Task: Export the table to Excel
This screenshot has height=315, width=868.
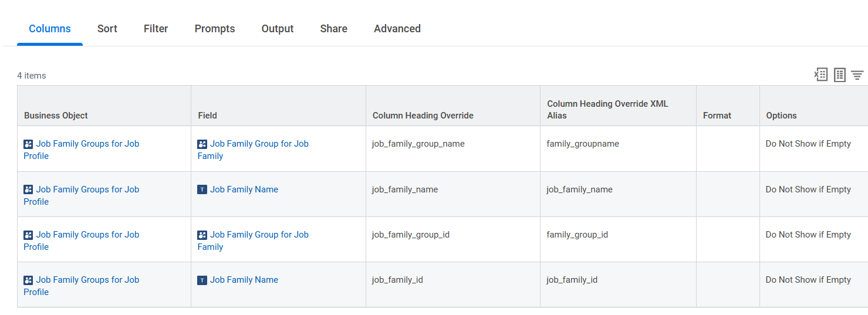Action: [x=820, y=74]
